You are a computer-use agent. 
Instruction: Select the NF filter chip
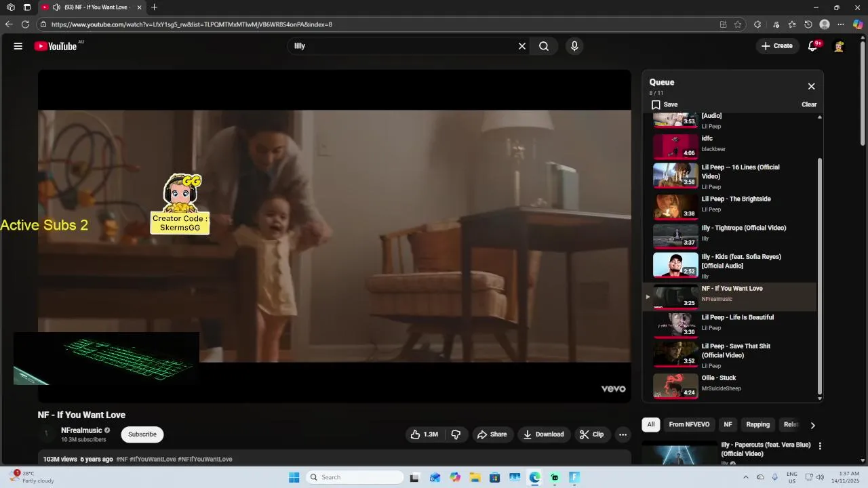tap(728, 424)
